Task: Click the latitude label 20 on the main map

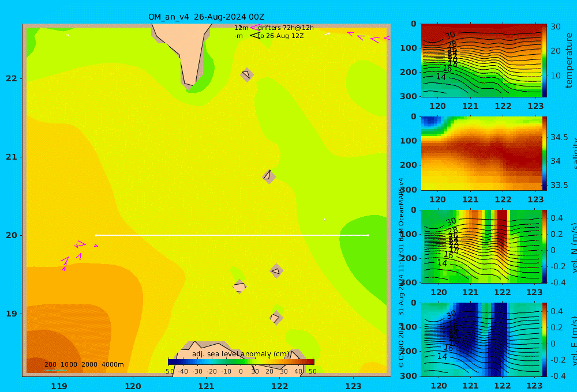Action: coord(12,235)
